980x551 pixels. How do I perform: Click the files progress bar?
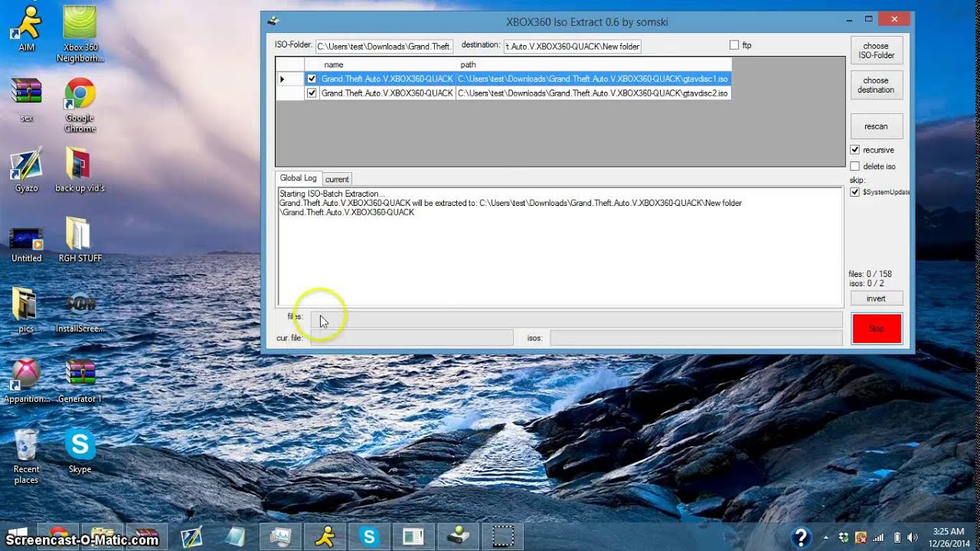click(x=576, y=319)
